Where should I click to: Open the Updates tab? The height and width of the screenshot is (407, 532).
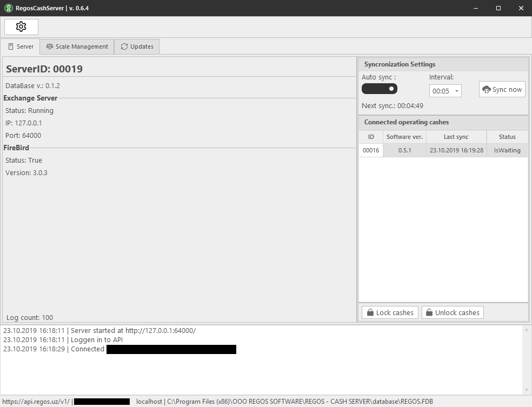(x=137, y=46)
